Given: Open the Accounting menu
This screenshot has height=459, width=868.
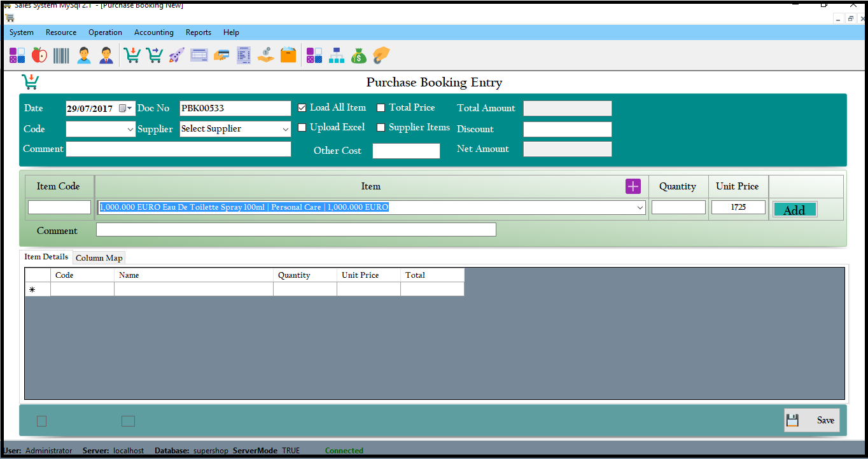Looking at the screenshot, I should click(153, 32).
